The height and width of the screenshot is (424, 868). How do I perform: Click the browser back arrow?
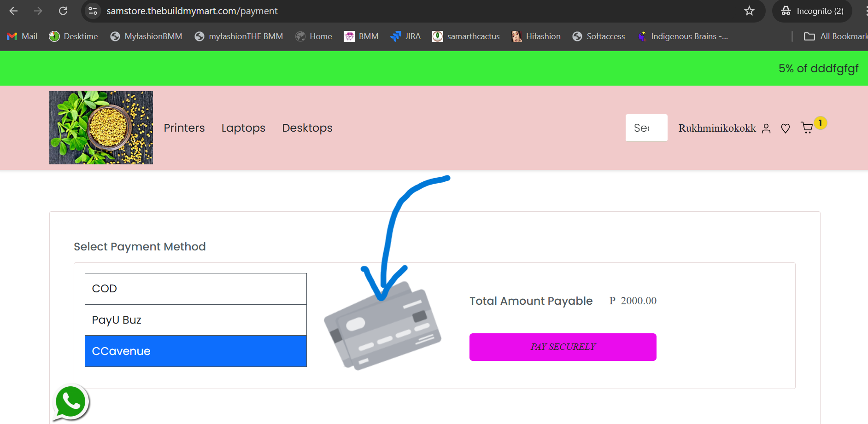pos(13,11)
